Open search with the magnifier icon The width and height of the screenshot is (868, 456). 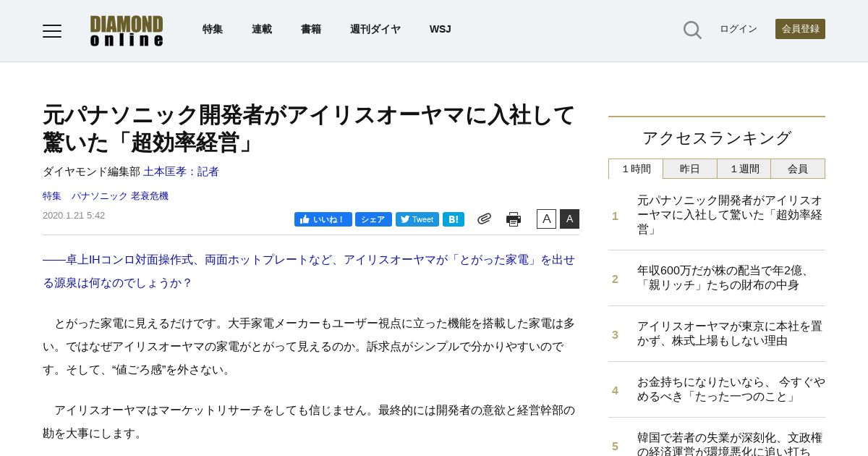tap(692, 30)
